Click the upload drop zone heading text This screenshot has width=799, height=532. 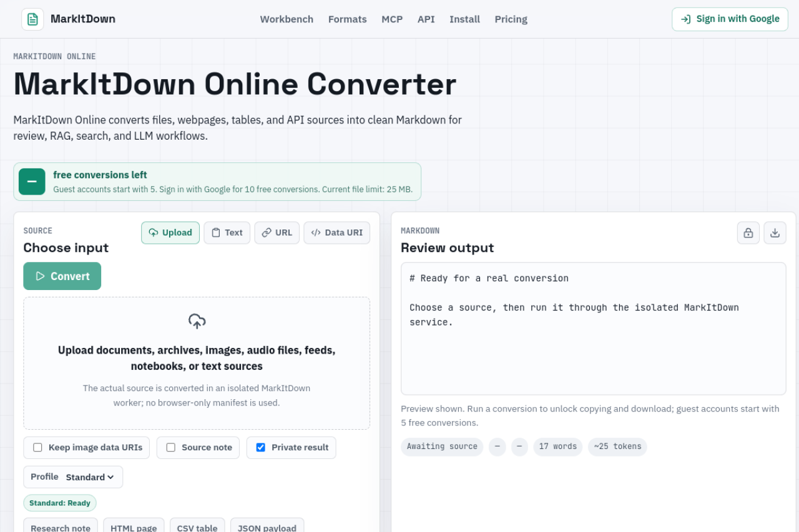(x=197, y=358)
